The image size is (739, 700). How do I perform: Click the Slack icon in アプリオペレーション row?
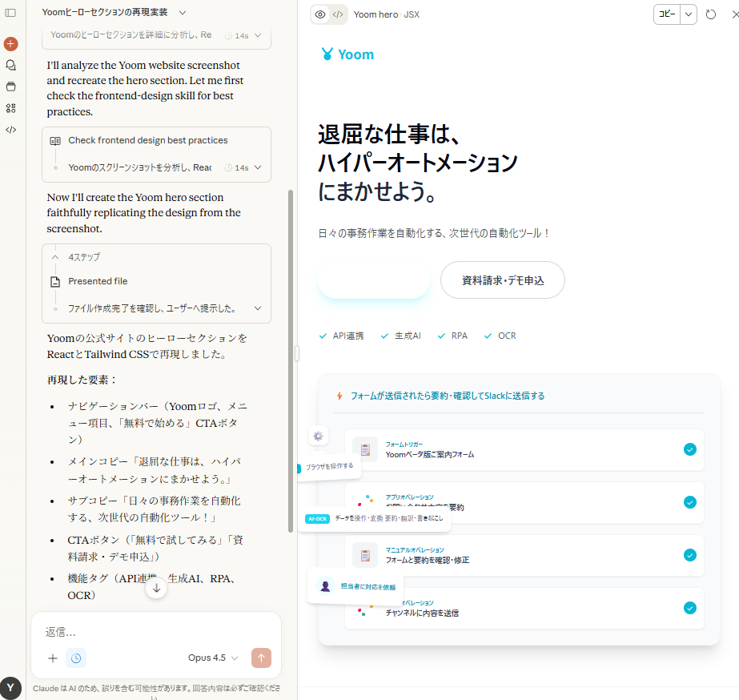click(x=365, y=500)
